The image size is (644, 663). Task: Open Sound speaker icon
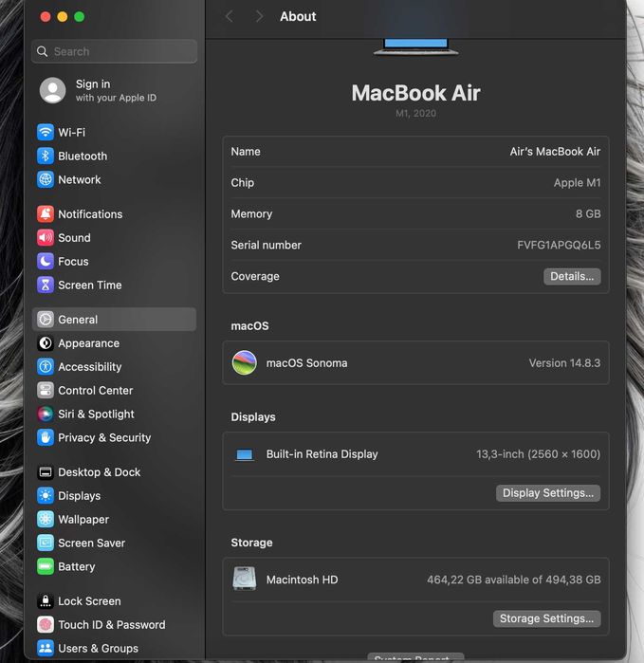click(46, 238)
